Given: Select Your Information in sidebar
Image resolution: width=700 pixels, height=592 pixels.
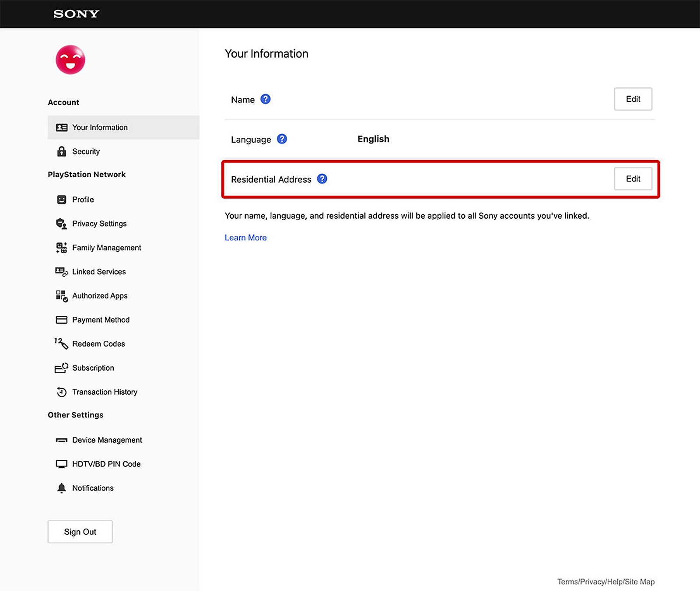Looking at the screenshot, I should coord(100,127).
